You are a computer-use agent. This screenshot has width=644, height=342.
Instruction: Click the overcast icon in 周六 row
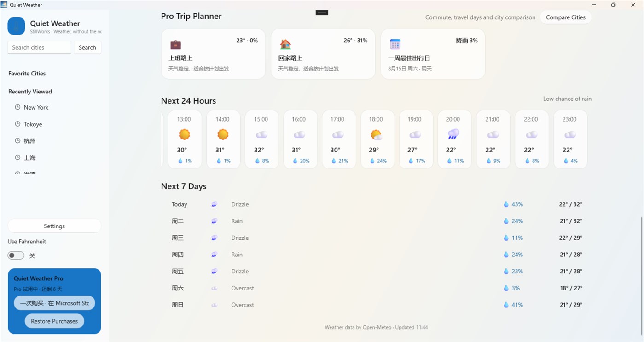(214, 288)
